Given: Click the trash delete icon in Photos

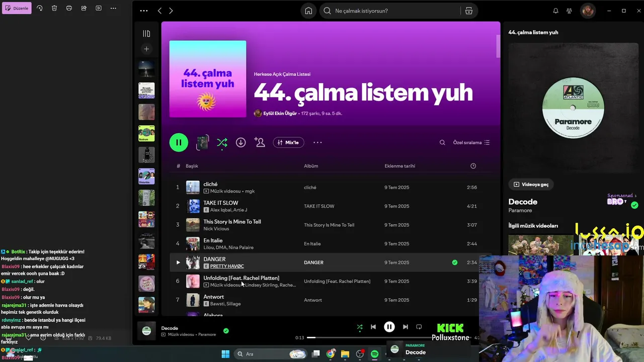Looking at the screenshot, I should pyautogui.click(x=54, y=8).
